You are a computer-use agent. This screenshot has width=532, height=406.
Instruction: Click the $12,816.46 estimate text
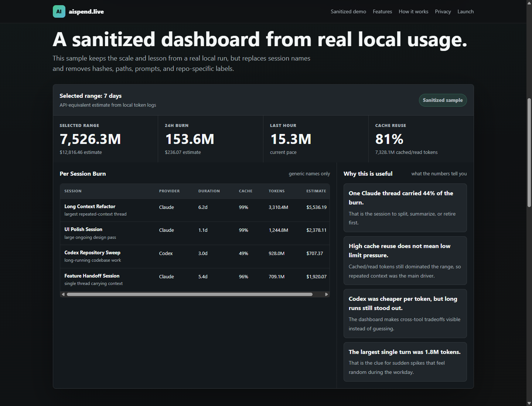[81, 152]
